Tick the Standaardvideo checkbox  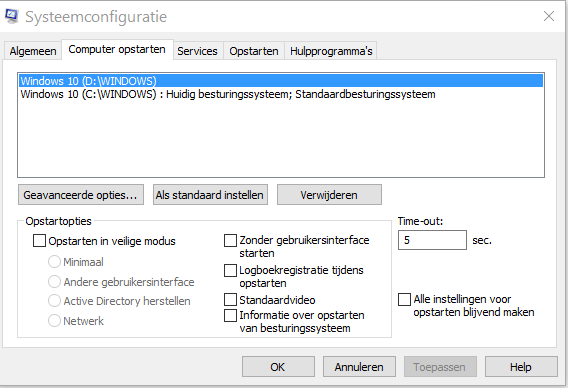pyautogui.click(x=230, y=300)
